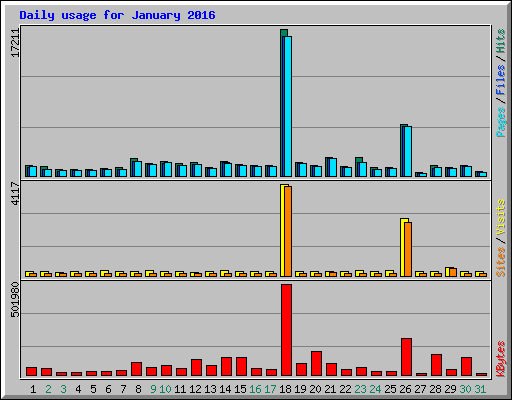
Task: Click green day label 9
Action: click(x=153, y=389)
